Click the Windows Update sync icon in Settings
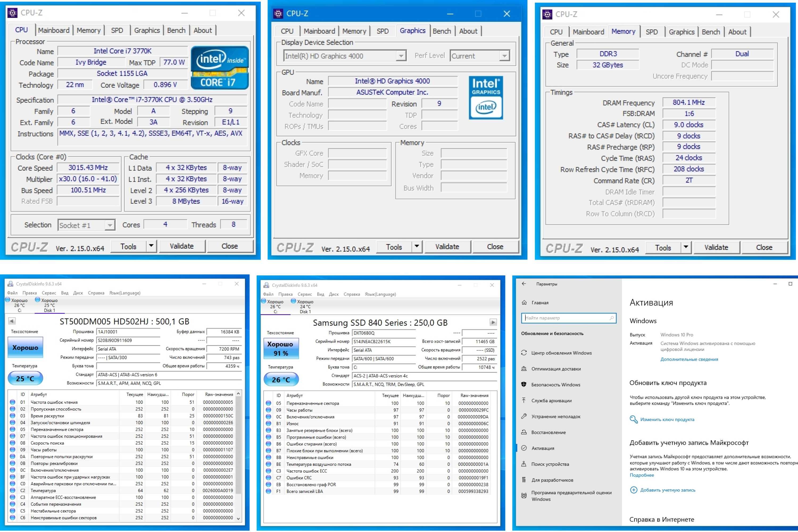798x532 pixels. pyautogui.click(x=524, y=353)
